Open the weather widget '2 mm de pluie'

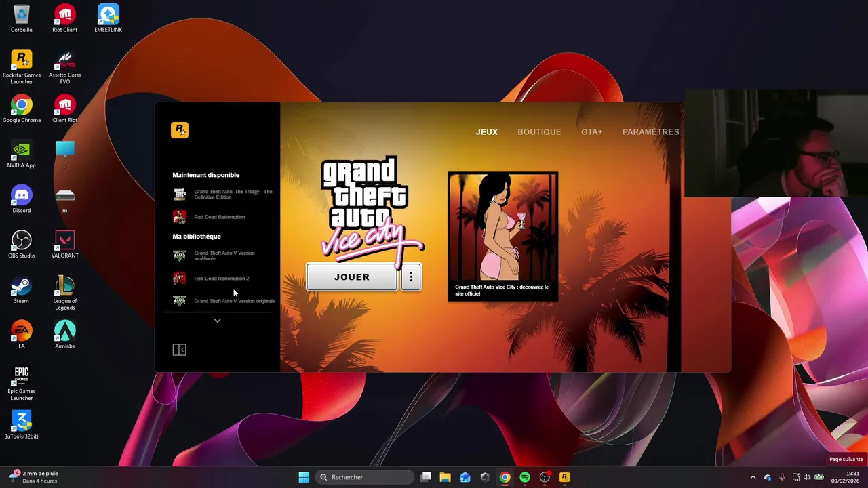(34, 477)
